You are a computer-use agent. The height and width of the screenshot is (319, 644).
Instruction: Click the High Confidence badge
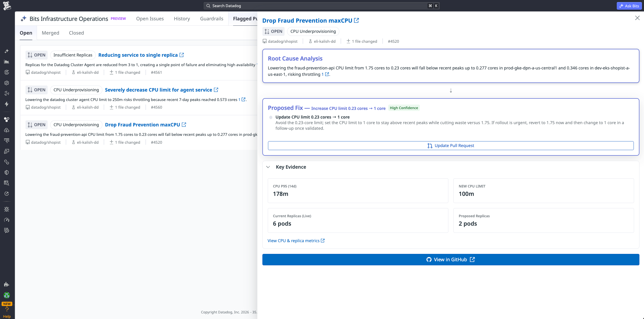click(x=404, y=108)
